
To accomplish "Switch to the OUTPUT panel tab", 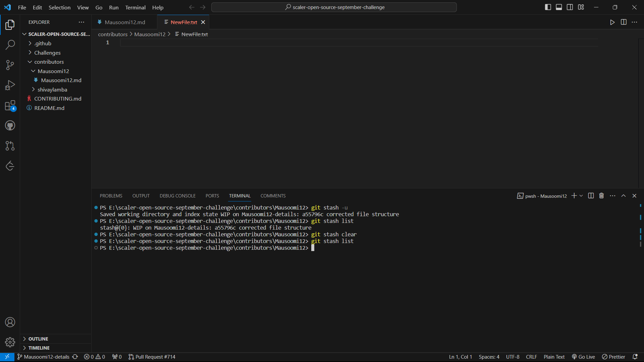I will click(141, 196).
